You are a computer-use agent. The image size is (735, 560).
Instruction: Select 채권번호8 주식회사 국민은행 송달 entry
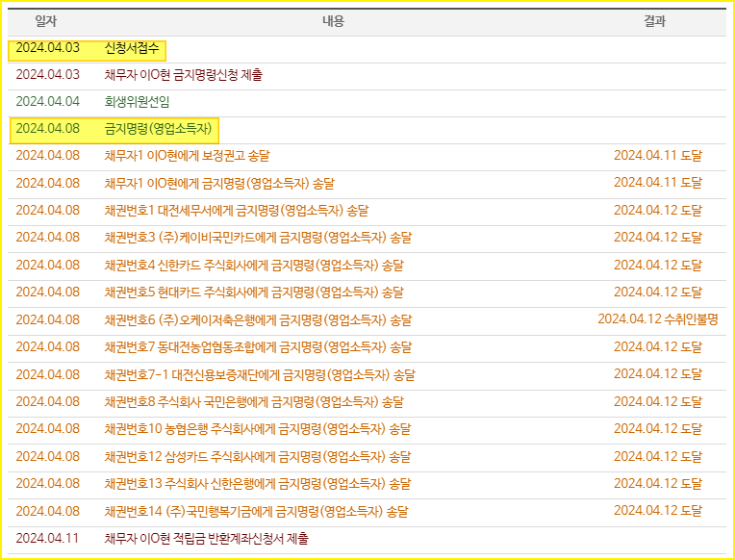point(254,402)
